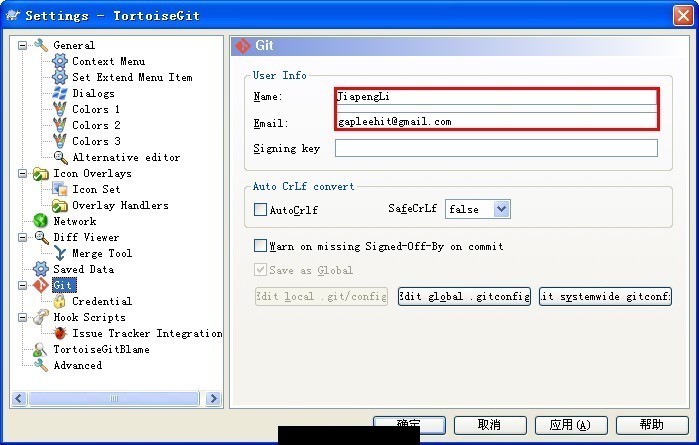Click the Context Menu gear icon

tap(60, 61)
